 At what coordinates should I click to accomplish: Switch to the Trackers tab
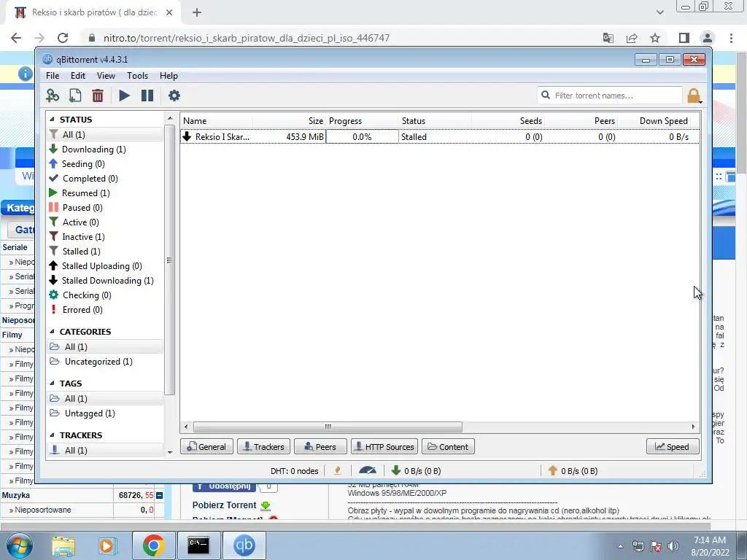[263, 447]
